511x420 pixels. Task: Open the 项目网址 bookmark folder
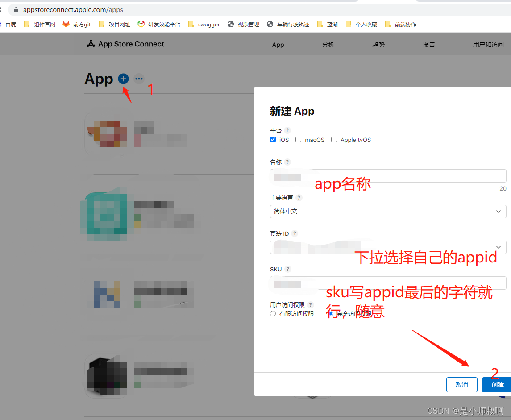(115, 25)
